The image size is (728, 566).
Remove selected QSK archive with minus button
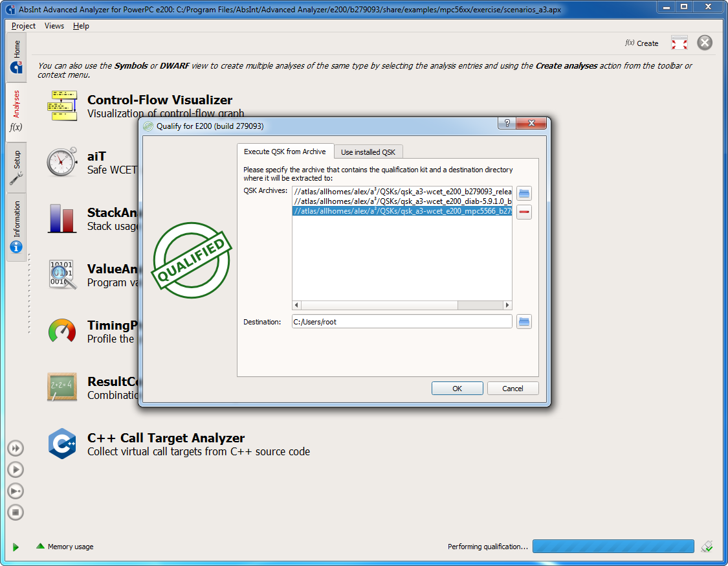524,212
